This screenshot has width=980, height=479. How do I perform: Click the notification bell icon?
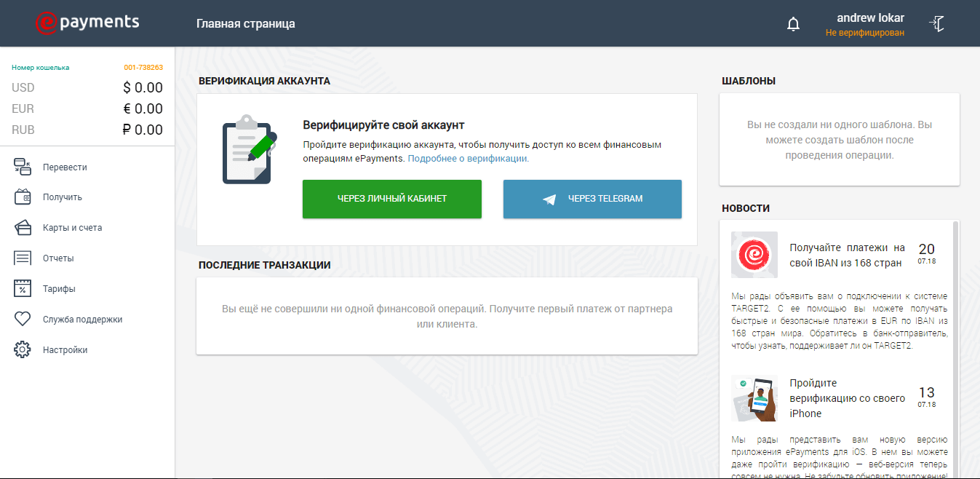[x=793, y=24]
